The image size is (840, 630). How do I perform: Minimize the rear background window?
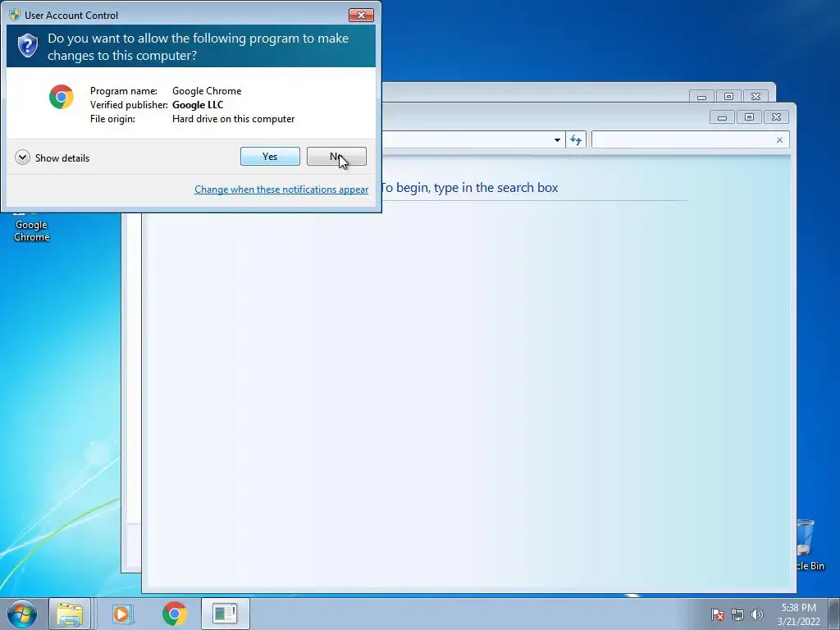tap(702, 97)
